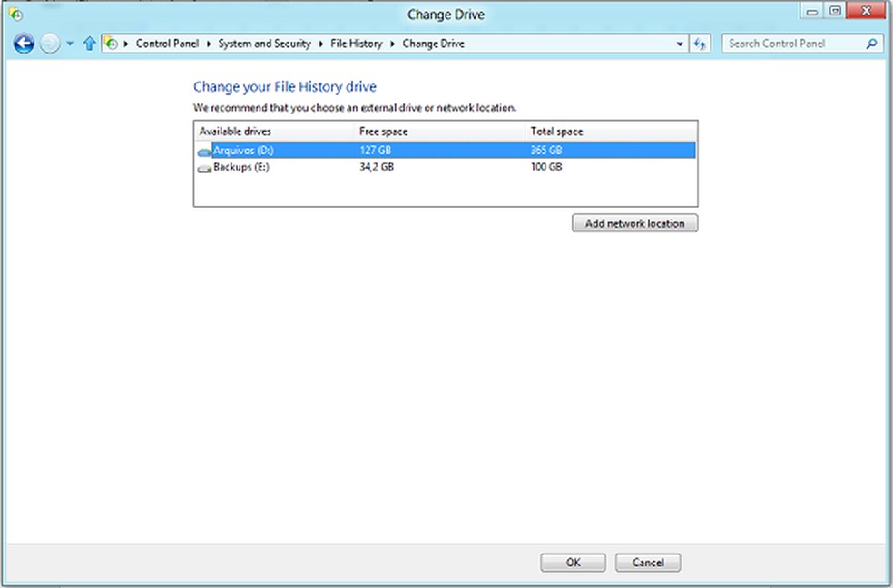
Task: Minimize the Change Drive window
Action: click(x=812, y=11)
